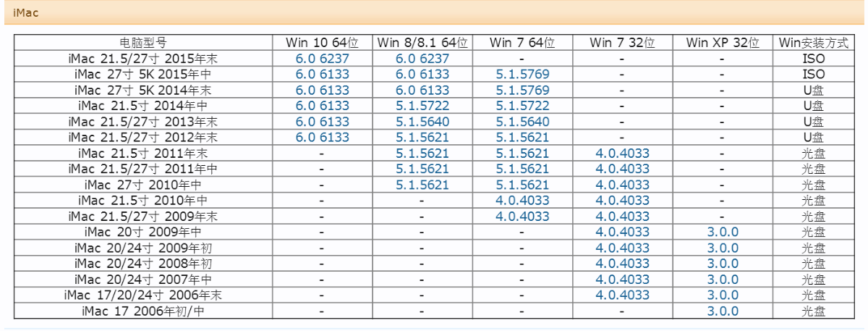Click Win 10 6.0 6133 for iMac 27寸 5K 2015年中

tap(322, 75)
